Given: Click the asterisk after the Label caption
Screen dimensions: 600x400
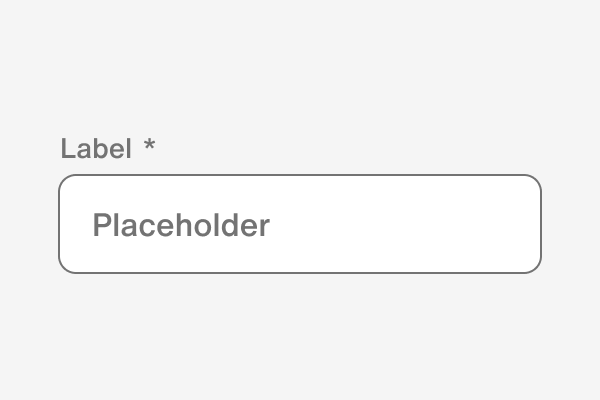Looking at the screenshot, I should tap(149, 147).
